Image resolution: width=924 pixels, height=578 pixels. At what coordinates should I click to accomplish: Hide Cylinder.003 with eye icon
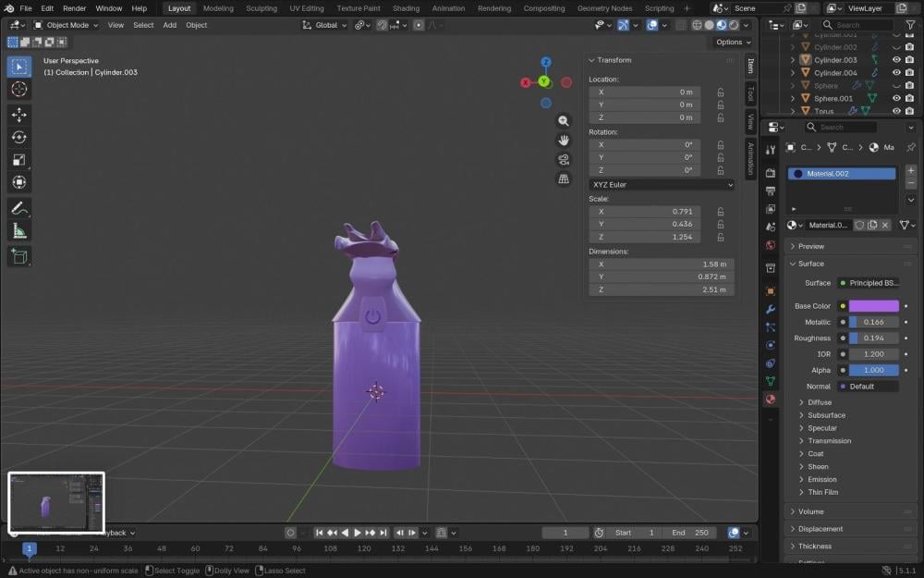896,59
